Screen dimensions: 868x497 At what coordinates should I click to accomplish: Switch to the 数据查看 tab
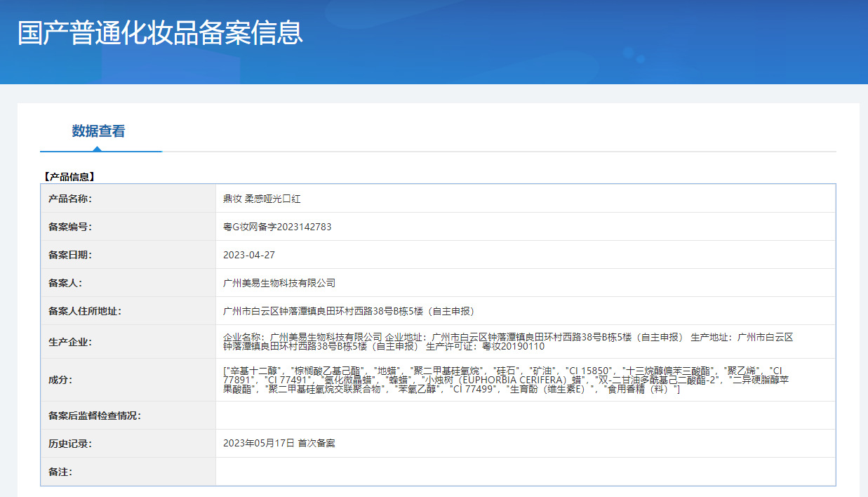point(98,131)
